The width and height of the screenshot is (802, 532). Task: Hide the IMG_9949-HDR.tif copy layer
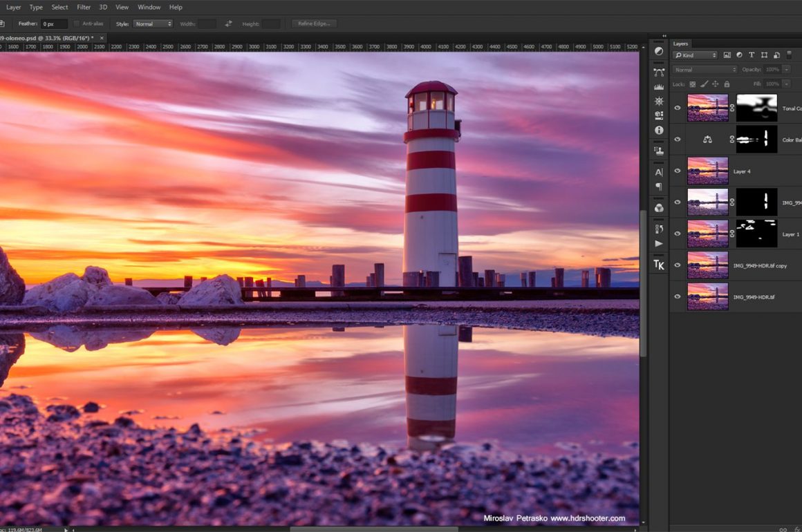pyautogui.click(x=678, y=265)
